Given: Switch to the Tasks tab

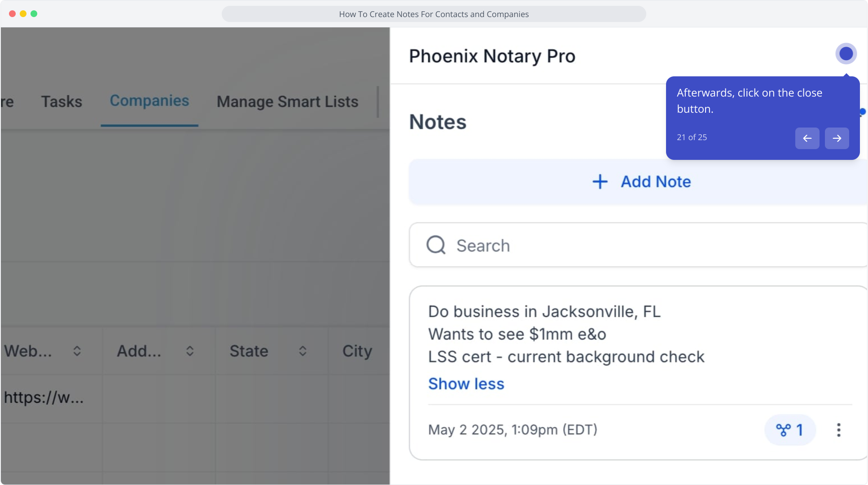Looking at the screenshot, I should 61,102.
